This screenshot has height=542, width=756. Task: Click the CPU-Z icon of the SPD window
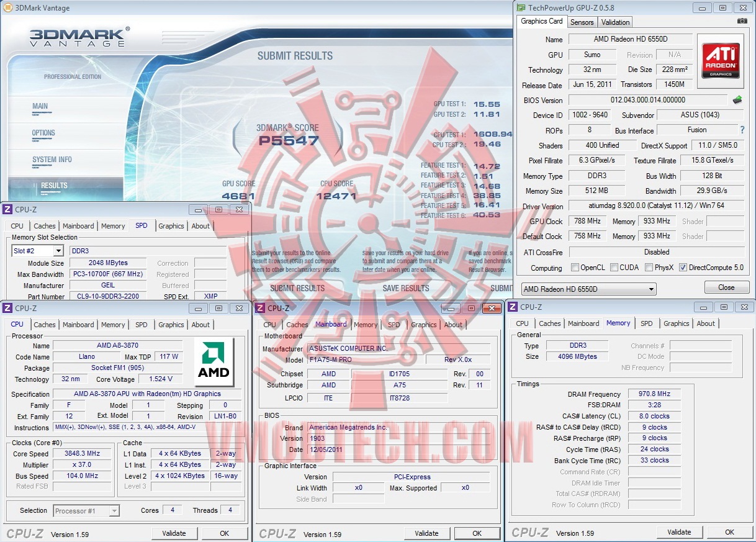point(7,210)
